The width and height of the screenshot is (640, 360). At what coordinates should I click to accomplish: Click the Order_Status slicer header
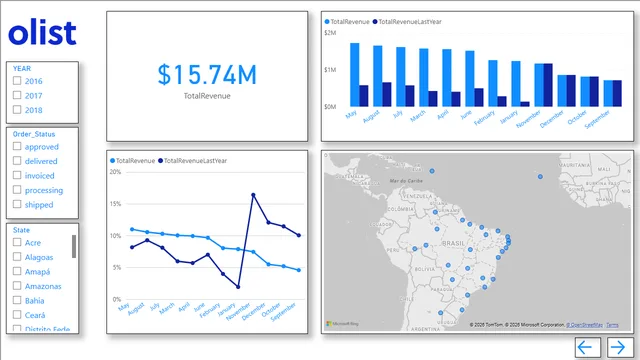(34, 134)
